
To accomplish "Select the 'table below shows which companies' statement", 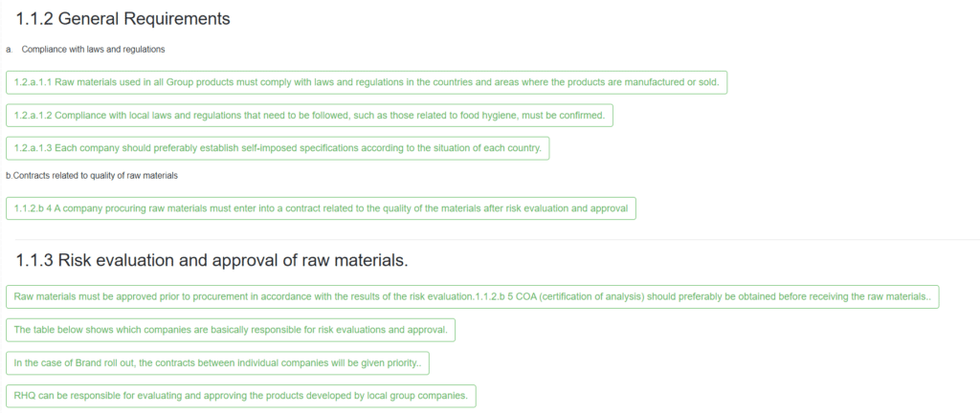I will point(231,330).
